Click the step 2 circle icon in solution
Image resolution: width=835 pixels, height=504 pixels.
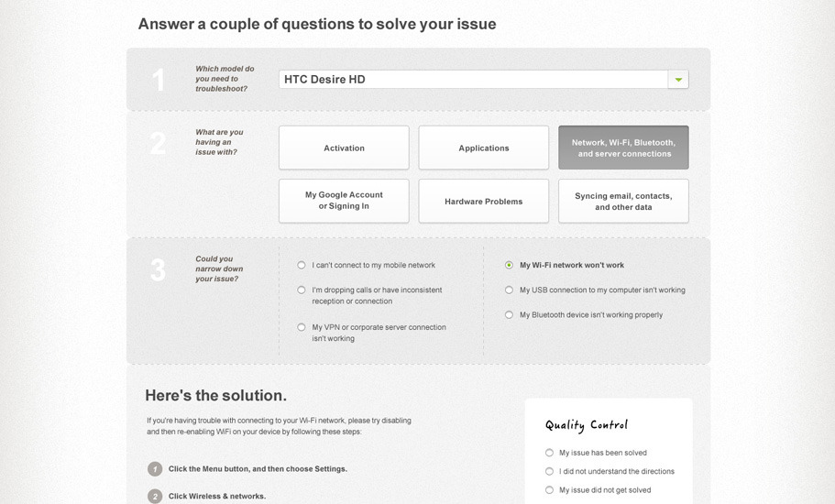(155, 496)
